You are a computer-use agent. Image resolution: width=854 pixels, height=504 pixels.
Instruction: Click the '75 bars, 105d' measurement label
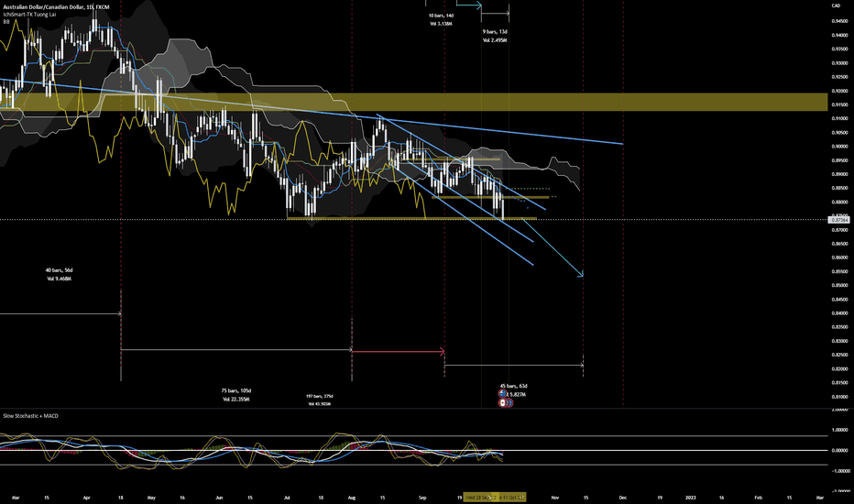pyautogui.click(x=235, y=390)
